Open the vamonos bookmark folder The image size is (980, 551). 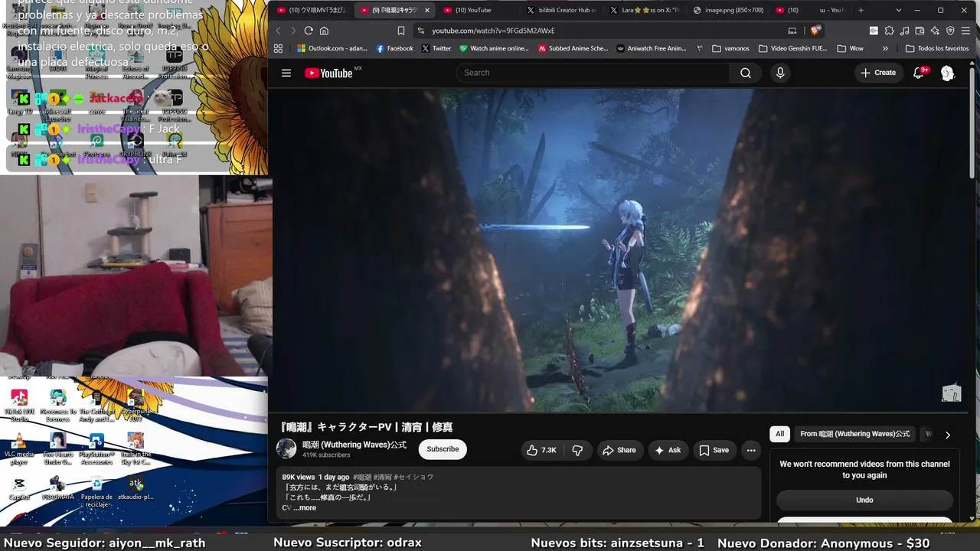pyautogui.click(x=731, y=48)
